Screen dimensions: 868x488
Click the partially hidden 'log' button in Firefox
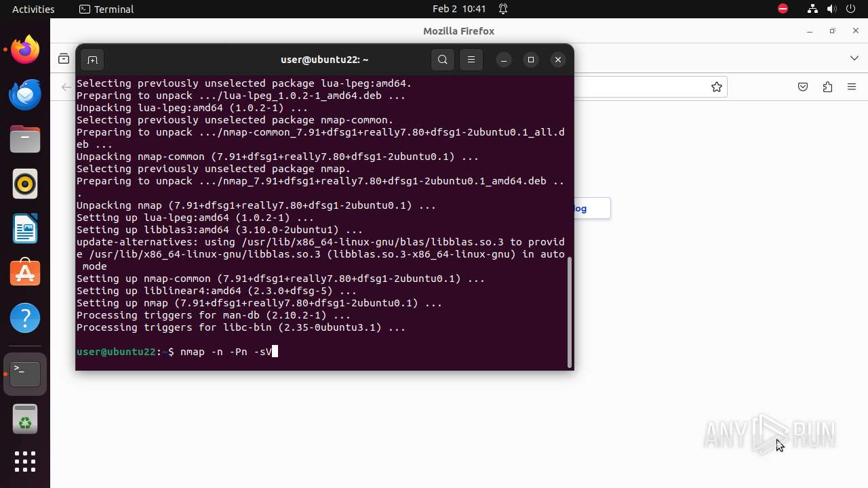[592, 208]
